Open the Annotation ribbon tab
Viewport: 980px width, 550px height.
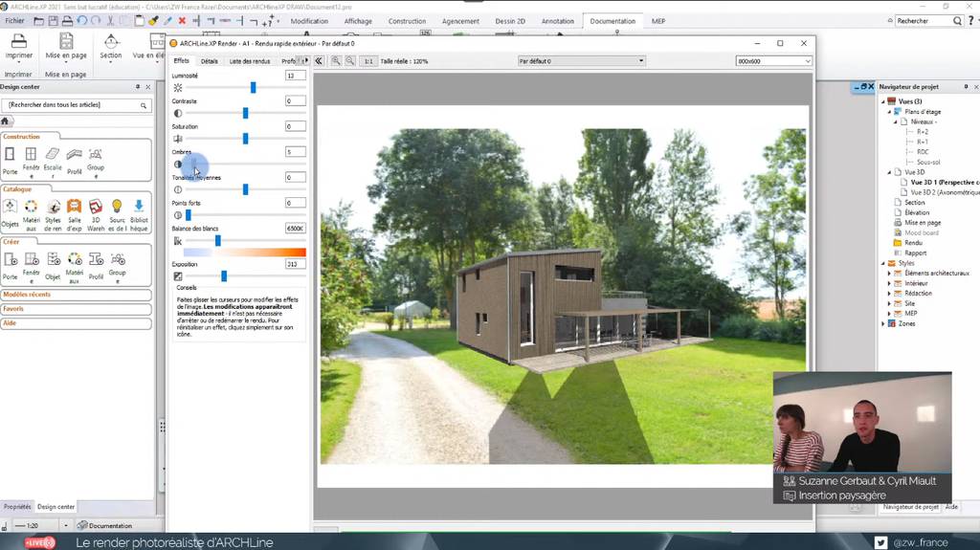point(558,21)
